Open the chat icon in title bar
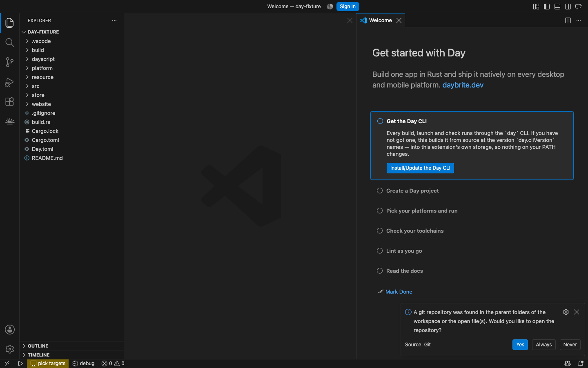Screen dimensions: 588x368 [x=579, y=7]
